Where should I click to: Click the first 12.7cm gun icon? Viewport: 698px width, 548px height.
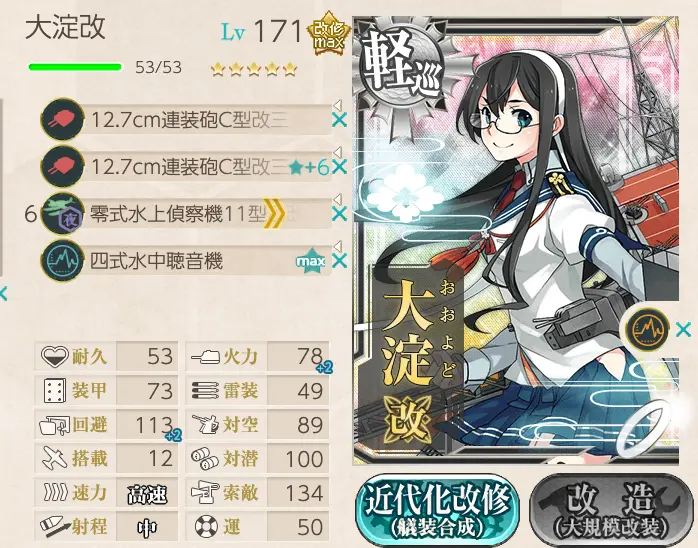point(62,120)
